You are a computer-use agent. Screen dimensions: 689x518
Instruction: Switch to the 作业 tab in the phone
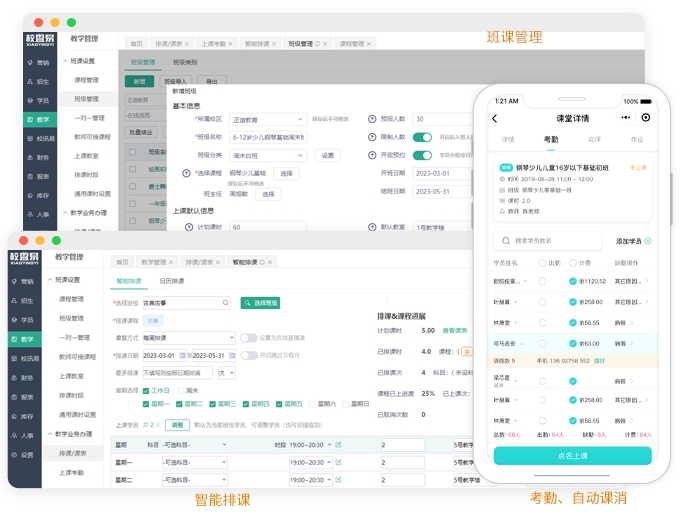637,140
